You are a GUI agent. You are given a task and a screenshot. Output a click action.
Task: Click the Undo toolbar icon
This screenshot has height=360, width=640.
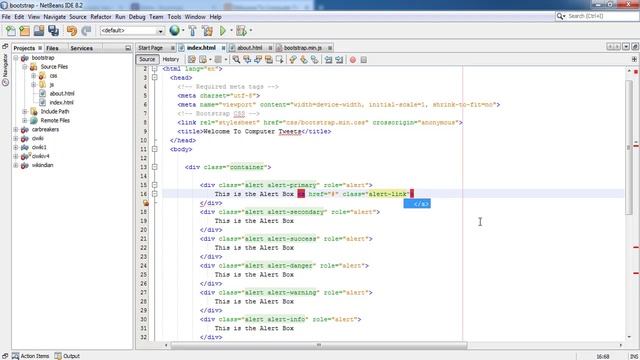(72, 31)
